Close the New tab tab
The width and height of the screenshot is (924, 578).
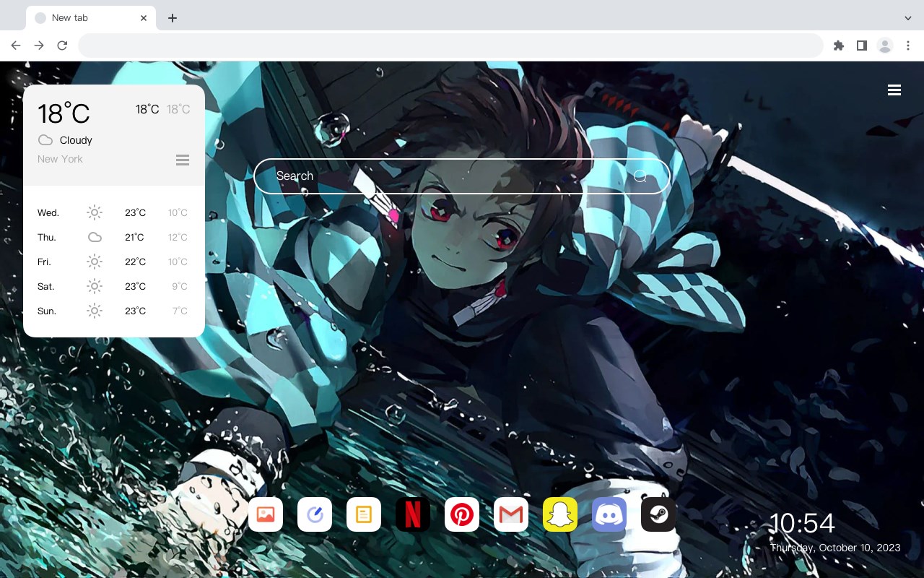click(x=144, y=18)
